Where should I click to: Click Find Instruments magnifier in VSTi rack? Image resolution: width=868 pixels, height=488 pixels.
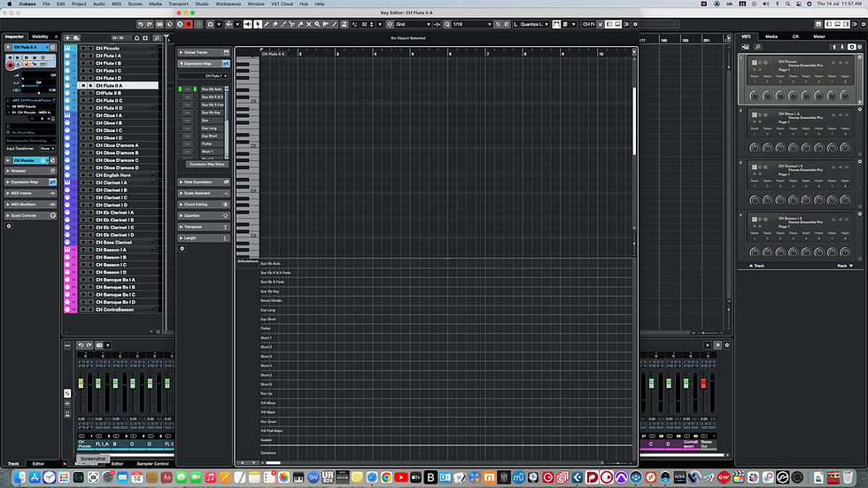point(758,47)
